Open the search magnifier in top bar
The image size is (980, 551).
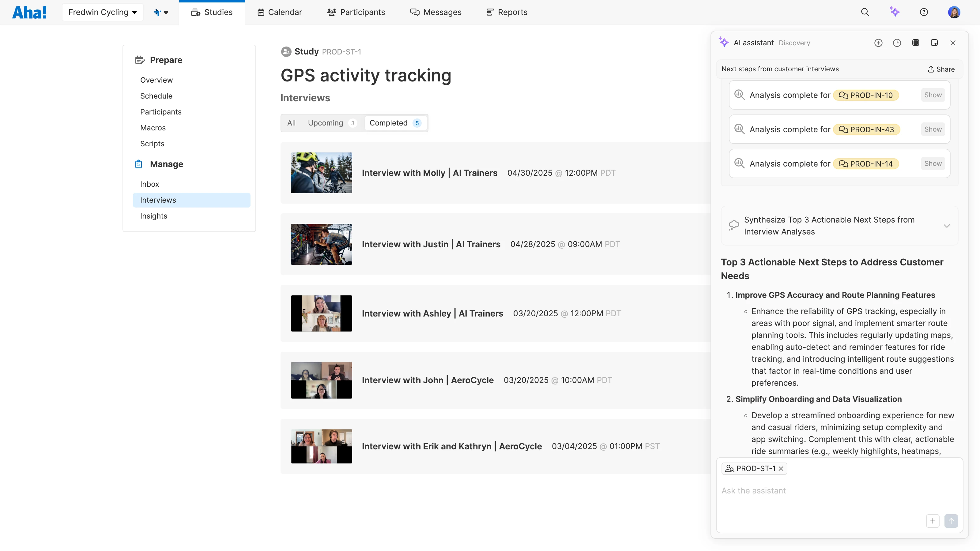[865, 12]
